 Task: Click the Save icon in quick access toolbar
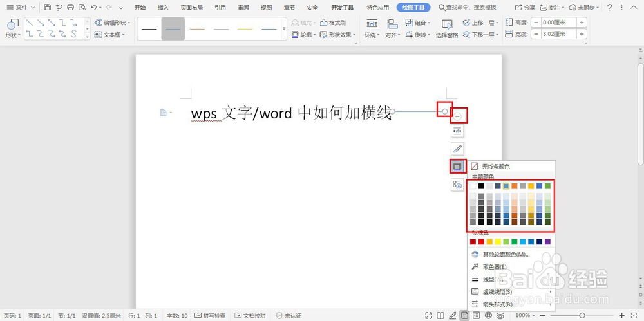coord(47,7)
